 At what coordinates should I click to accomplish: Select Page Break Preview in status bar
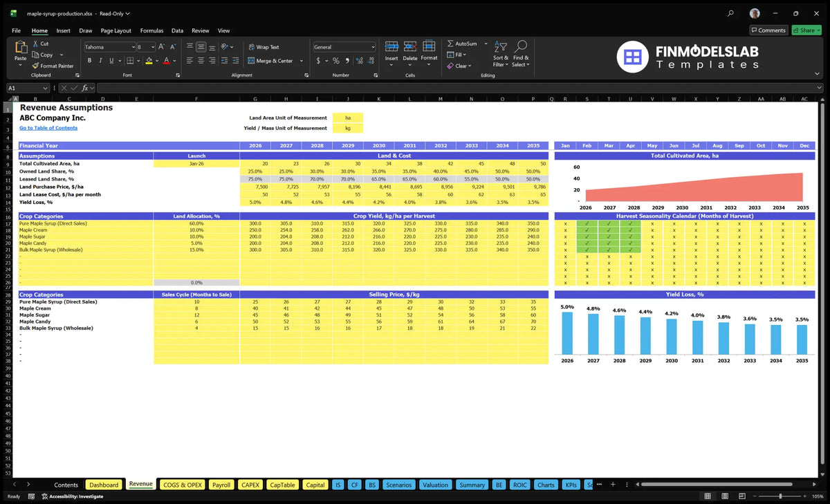pos(744,496)
